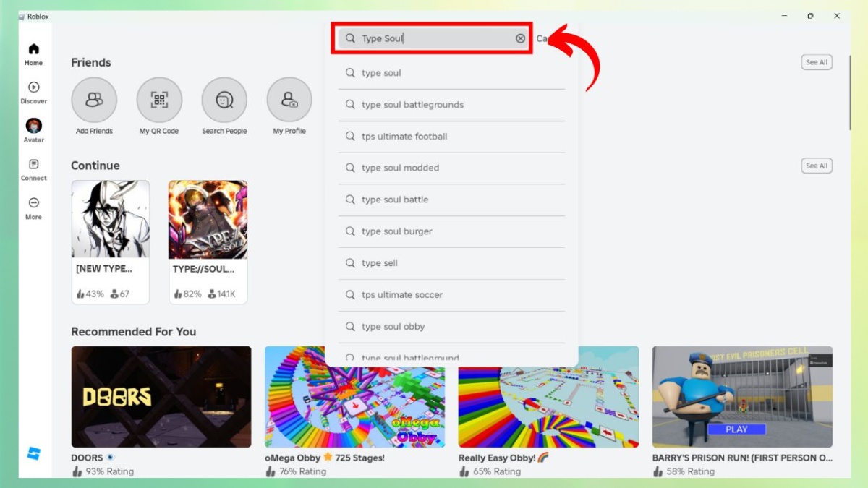The image size is (868, 488).
Task: Click the 65% Rating text
Action: 497,471
